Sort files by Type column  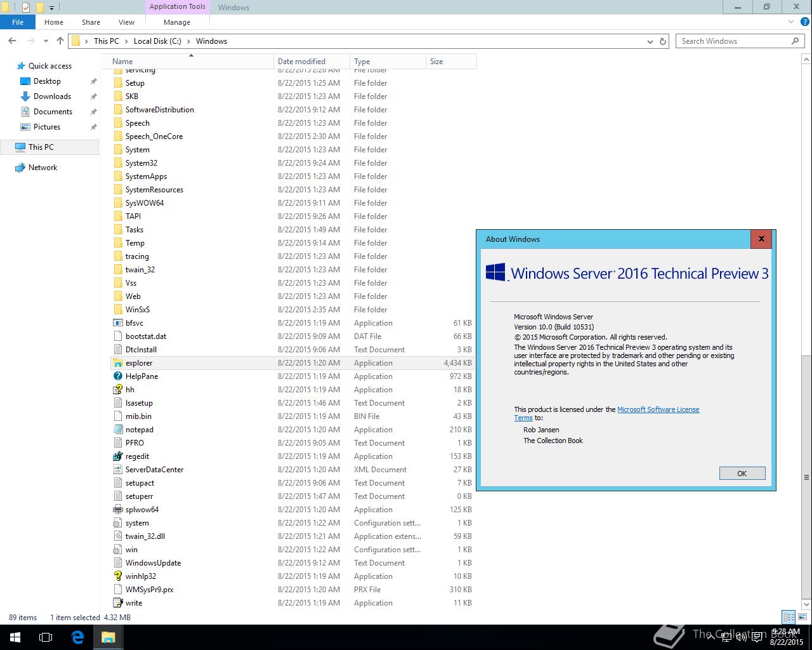pyautogui.click(x=388, y=62)
